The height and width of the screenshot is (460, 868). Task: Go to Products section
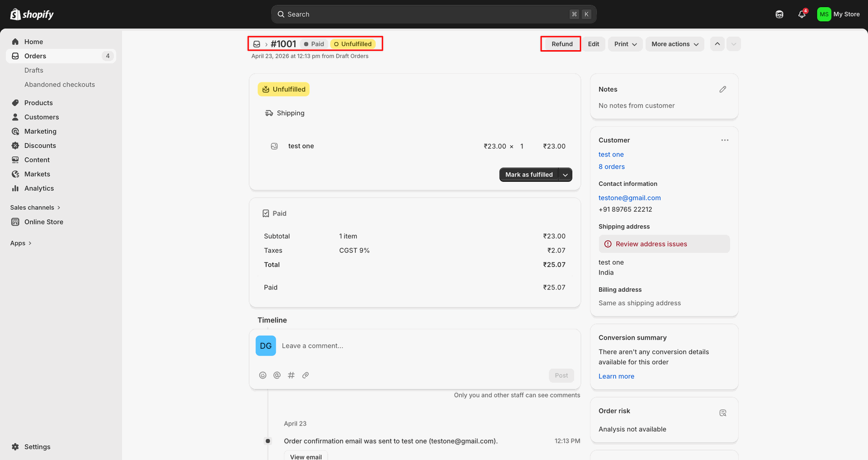61,103
